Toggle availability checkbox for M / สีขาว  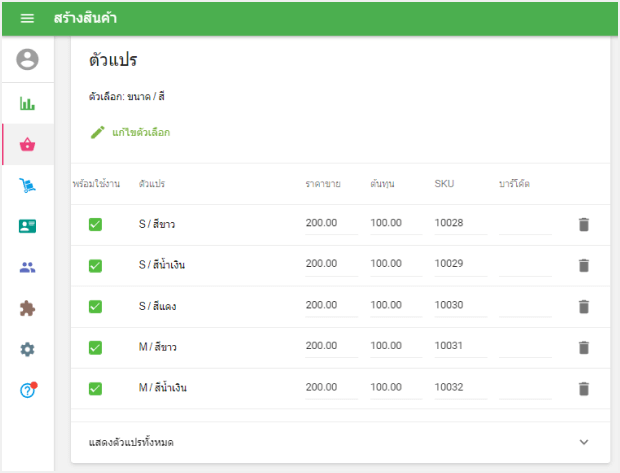pyautogui.click(x=95, y=347)
